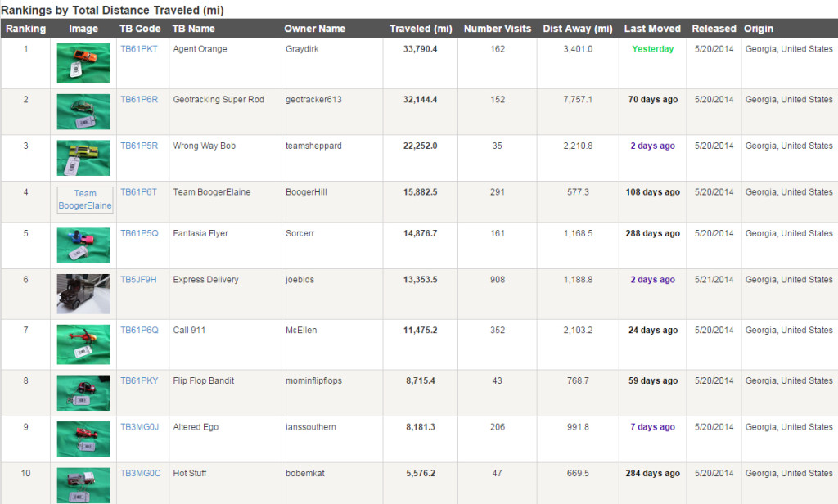Image resolution: width=838 pixels, height=504 pixels.
Task: Sort by the Released column header
Action: [714, 28]
